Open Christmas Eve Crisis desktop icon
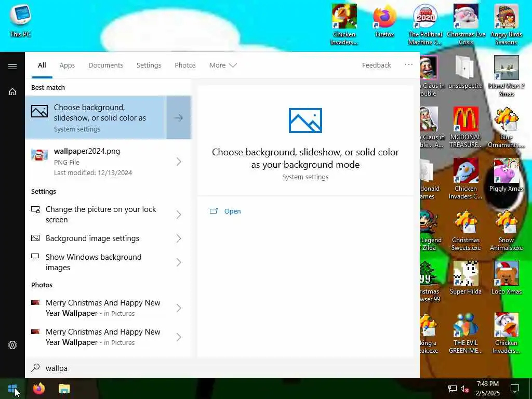The width and height of the screenshot is (532, 399). pyautogui.click(x=466, y=24)
